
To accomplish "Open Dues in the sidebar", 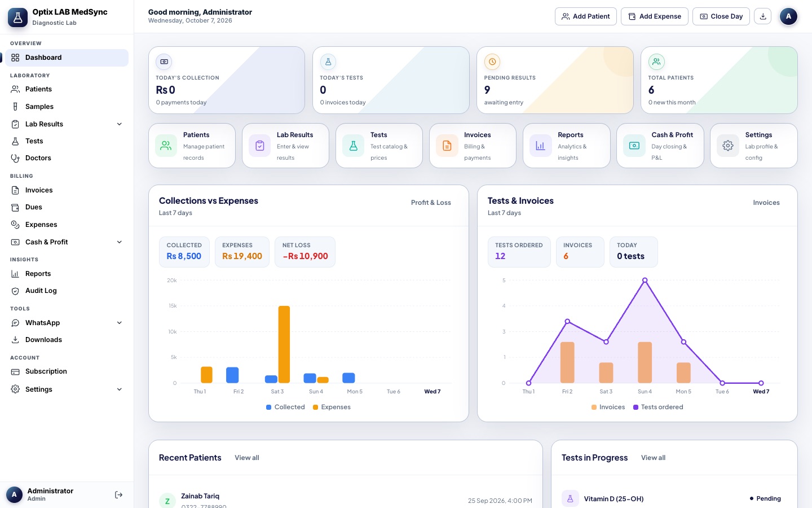I will coord(67,207).
